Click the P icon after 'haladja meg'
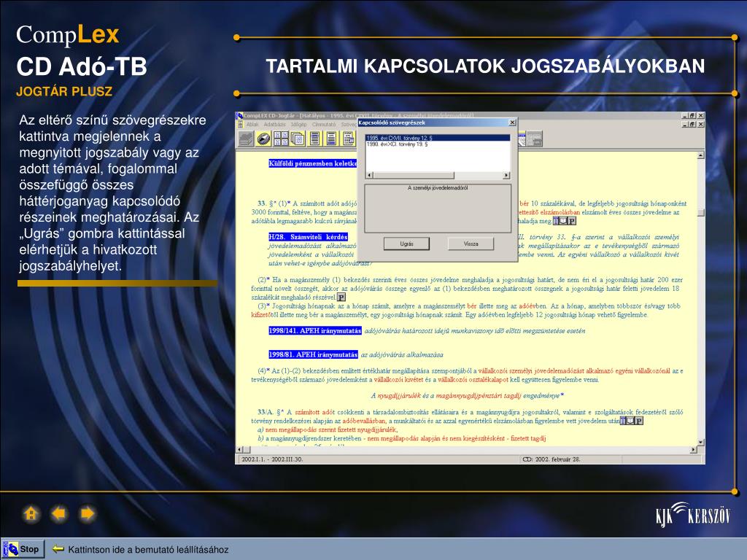747x560 pixels. pos(572,221)
